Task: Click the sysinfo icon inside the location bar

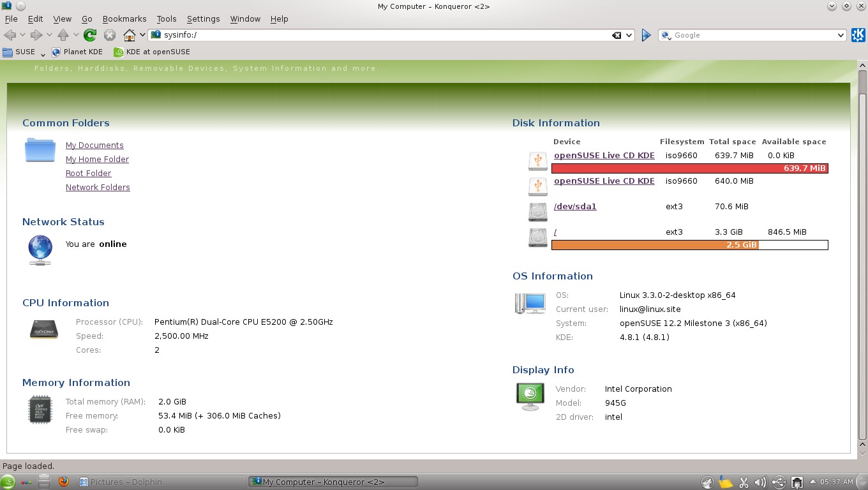Action: (x=156, y=35)
